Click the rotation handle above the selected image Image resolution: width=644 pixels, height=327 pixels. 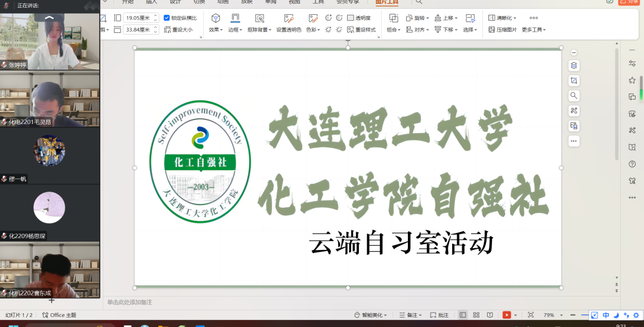pos(348,42)
